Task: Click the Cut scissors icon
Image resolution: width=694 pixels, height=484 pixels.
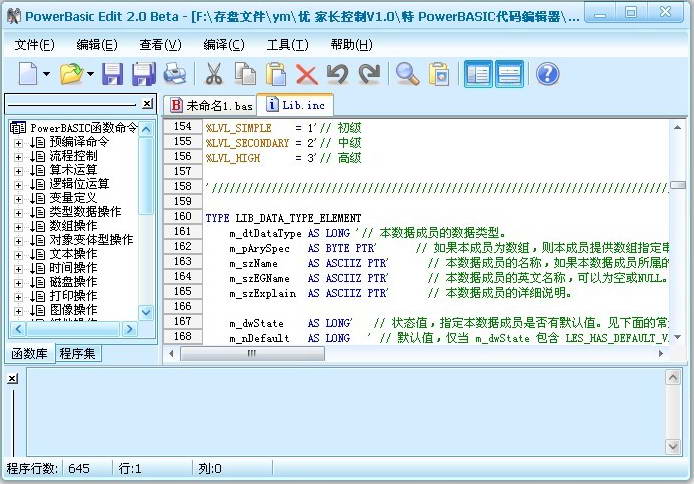Action: pyautogui.click(x=214, y=74)
